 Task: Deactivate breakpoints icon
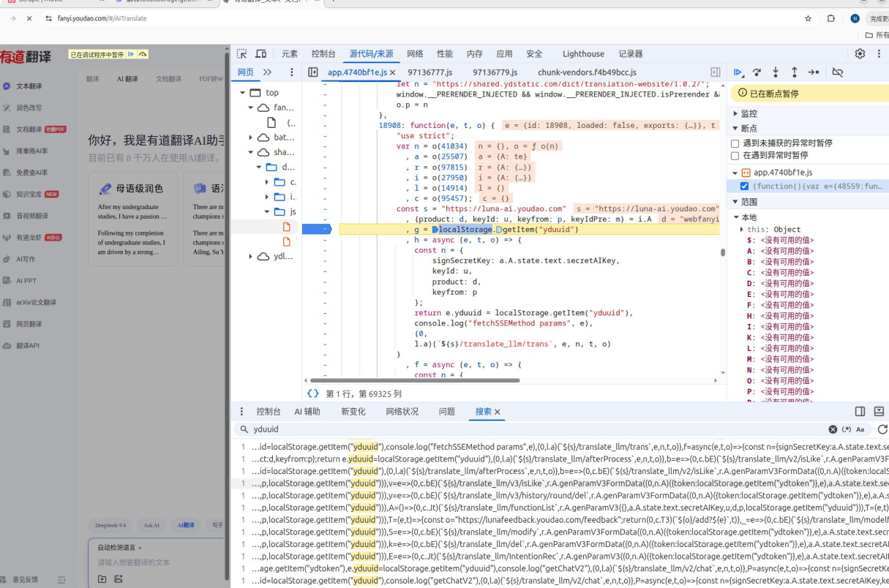point(838,72)
